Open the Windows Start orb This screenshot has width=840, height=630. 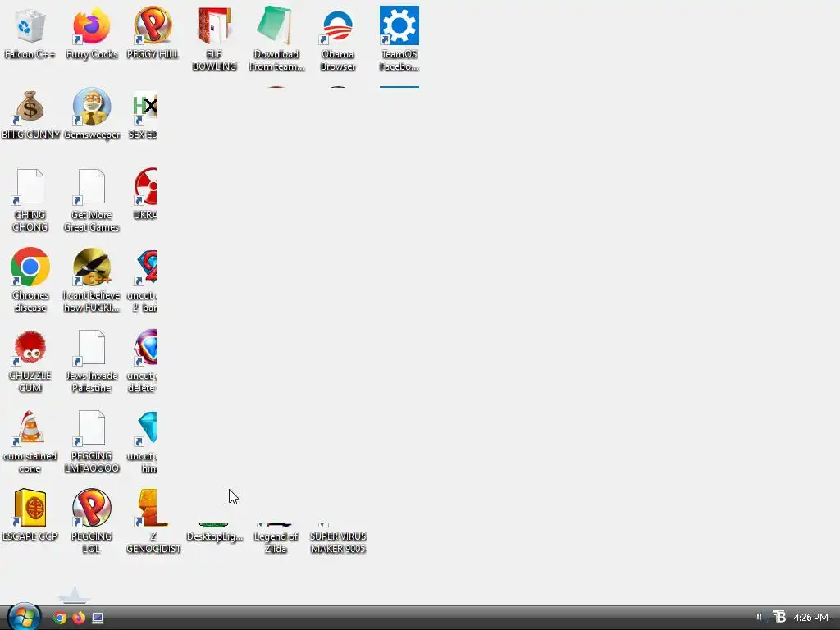pos(24,617)
